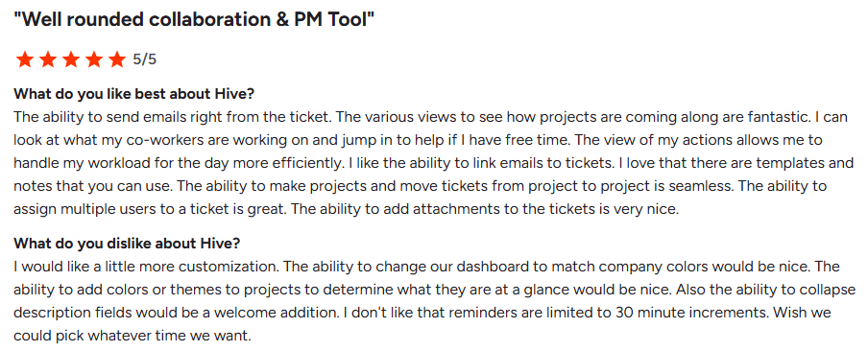Viewport: 868px width, 351px height.
Task: Click the fifth orange rating star
Action: point(116,59)
